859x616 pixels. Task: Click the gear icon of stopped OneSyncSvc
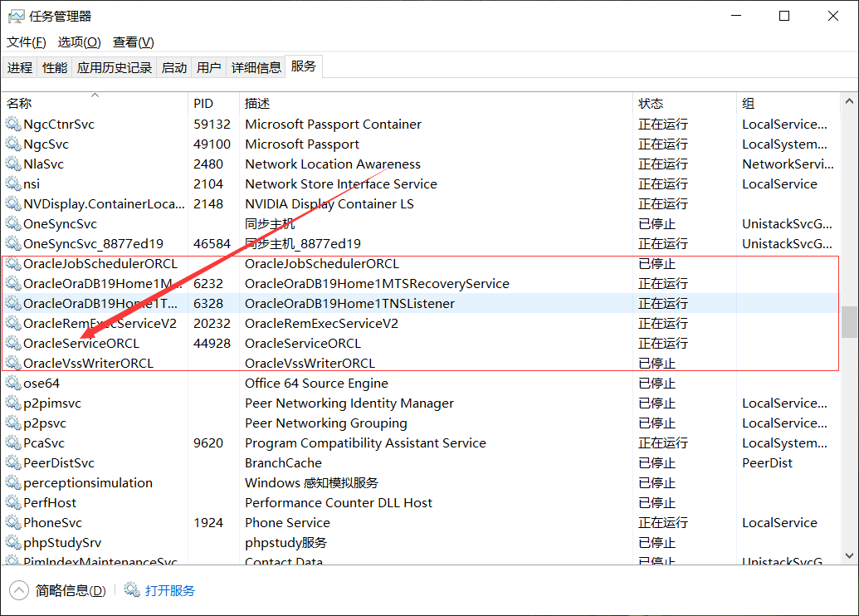click(13, 223)
